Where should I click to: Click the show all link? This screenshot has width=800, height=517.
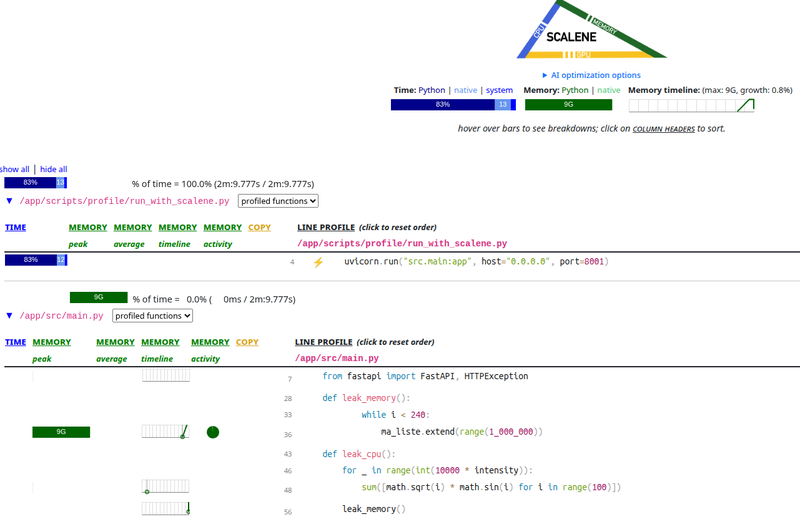click(15, 169)
